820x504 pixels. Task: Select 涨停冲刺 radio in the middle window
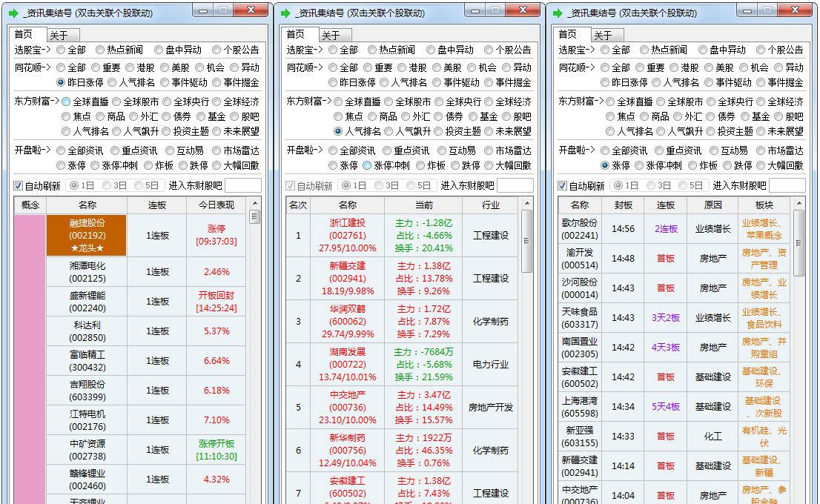click(366, 165)
